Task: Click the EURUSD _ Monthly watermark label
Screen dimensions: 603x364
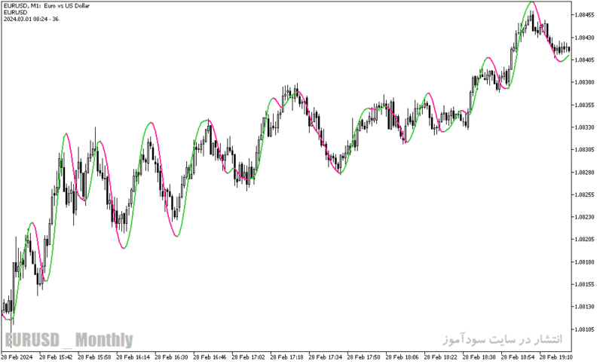Action: point(69,340)
